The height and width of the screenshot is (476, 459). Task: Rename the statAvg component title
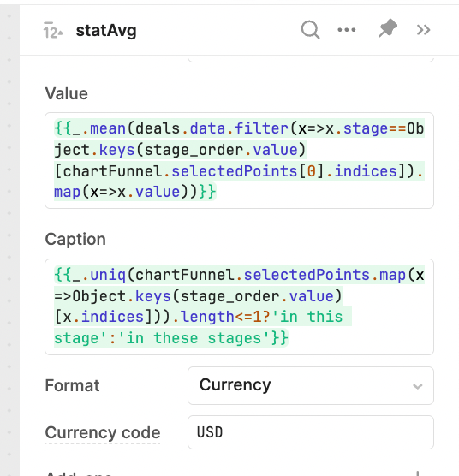coord(106,31)
